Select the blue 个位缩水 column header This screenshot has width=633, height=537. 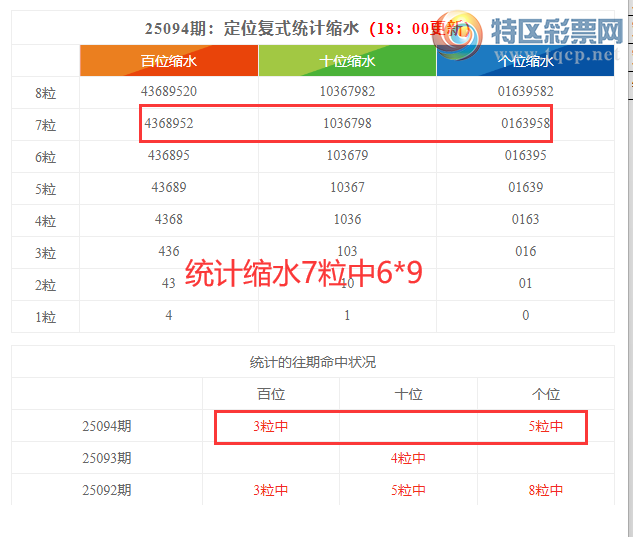(x=525, y=61)
